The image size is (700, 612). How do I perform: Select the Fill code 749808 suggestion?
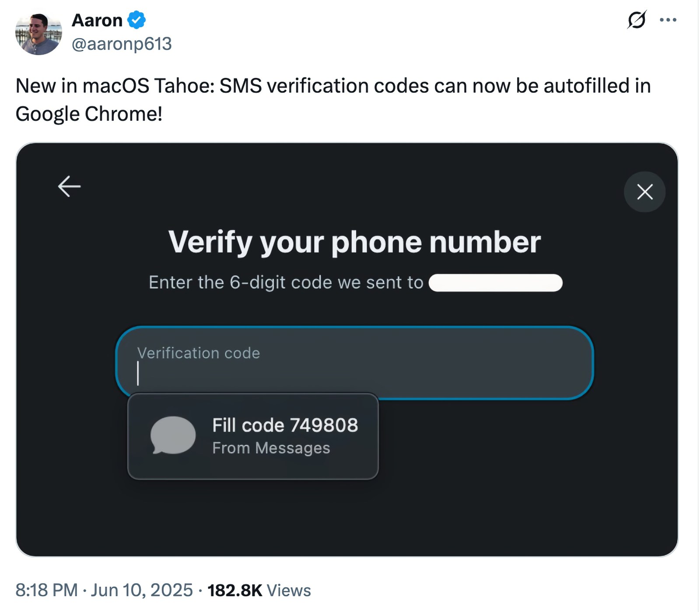(x=253, y=436)
